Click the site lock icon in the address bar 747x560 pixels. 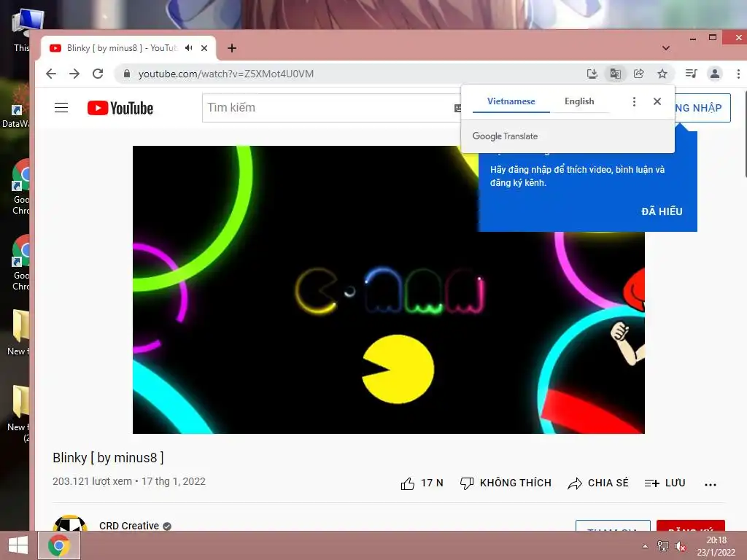pyautogui.click(x=127, y=74)
